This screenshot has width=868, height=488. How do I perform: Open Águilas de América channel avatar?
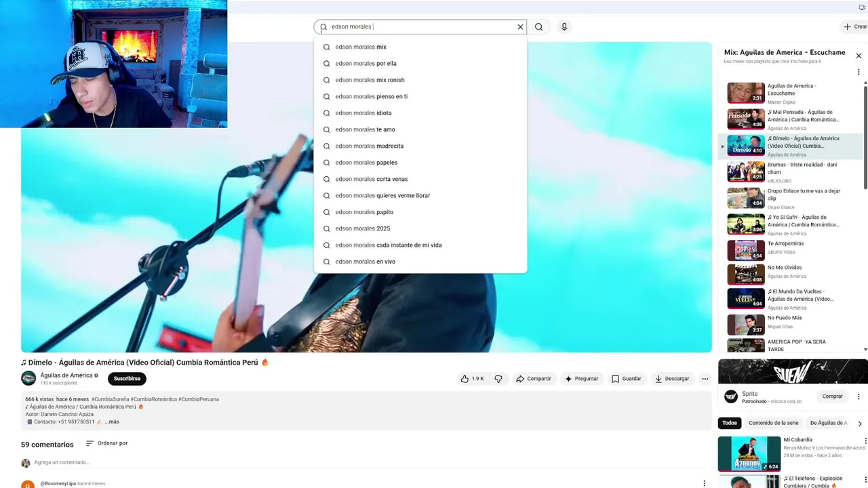28,378
